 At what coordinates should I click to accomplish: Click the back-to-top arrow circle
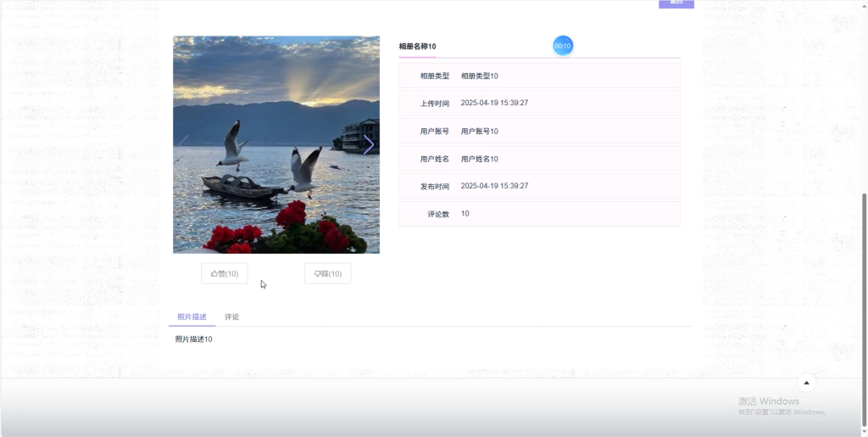click(806, 383)
